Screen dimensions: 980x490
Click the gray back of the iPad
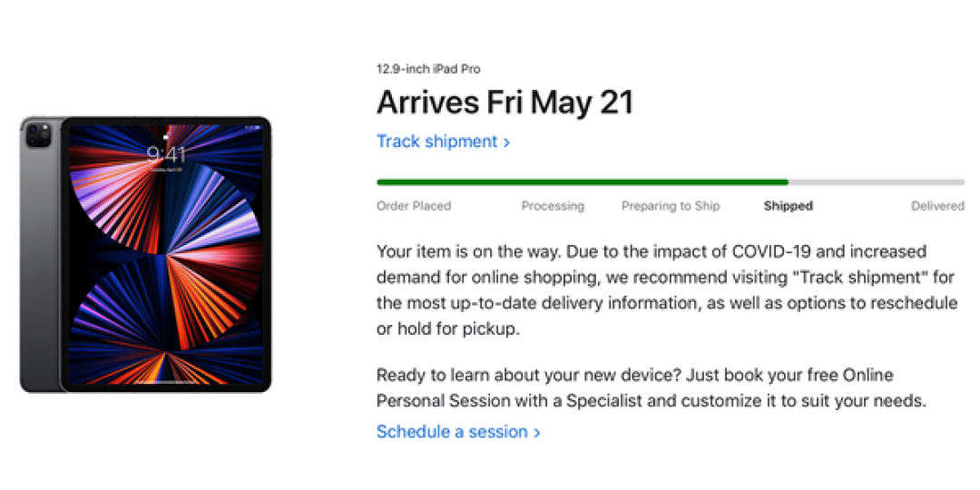(x=41, y=262)
